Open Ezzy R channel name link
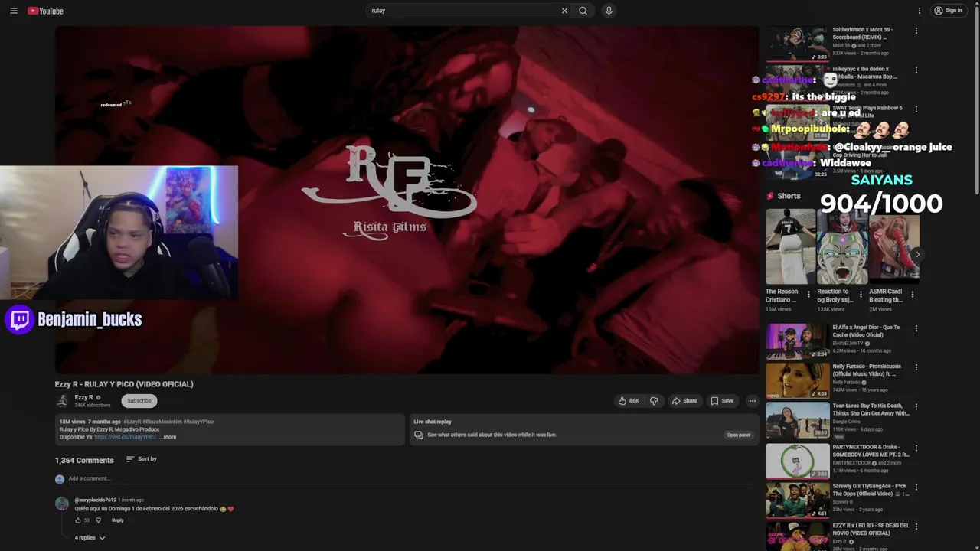 (x=83, y=397)
